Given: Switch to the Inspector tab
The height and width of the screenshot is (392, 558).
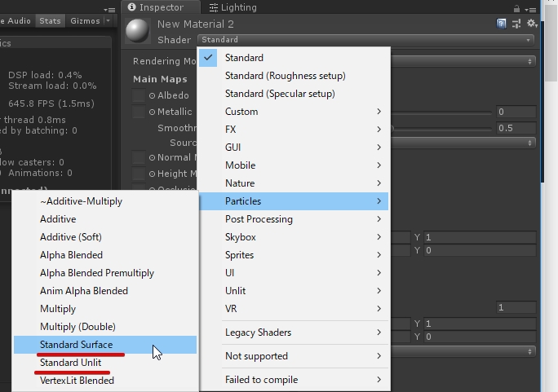Looking at the screenshot, I should [x=161, y=7].
